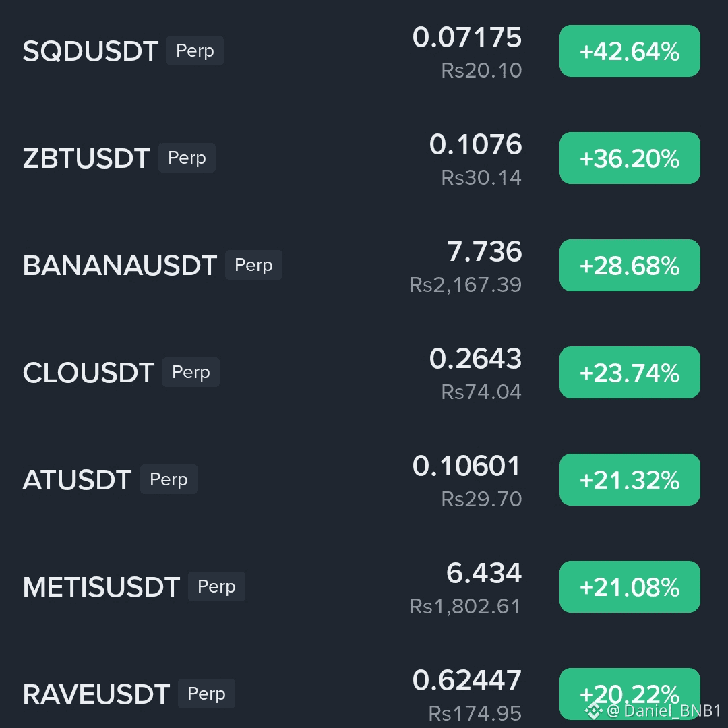Tap the +28.68% change badge

coord(630,266)
